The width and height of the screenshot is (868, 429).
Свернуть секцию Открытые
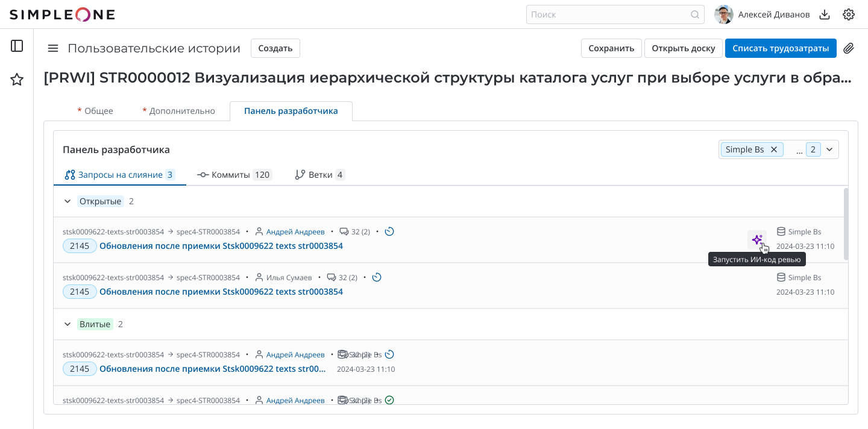pyautogui.click(x=68, y=201)
